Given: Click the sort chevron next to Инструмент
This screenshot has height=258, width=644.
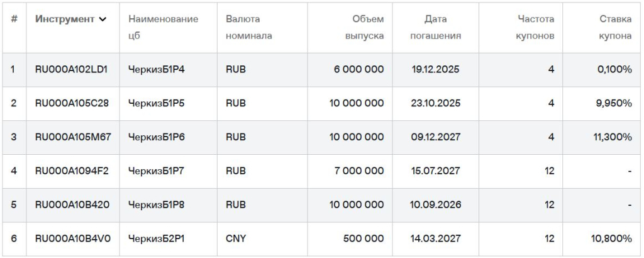Looking at the screenshot, I should (x=103, y=20).
